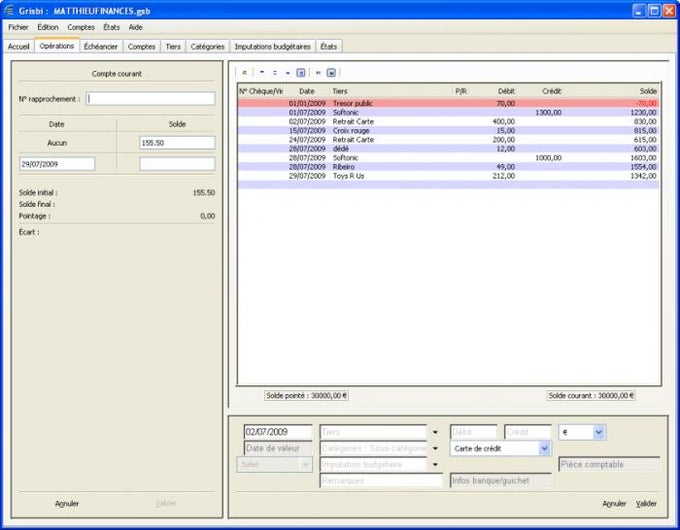Click the last boxed icon in transaction toolbar

331,72
